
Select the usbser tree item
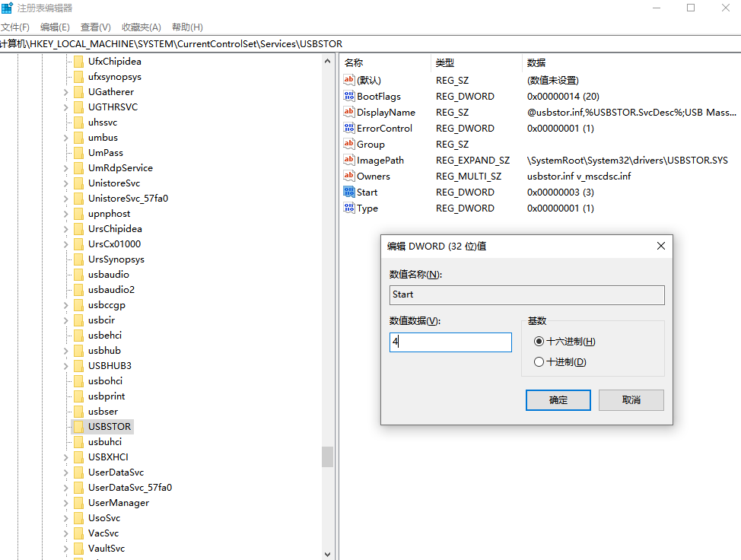point(103,412)
